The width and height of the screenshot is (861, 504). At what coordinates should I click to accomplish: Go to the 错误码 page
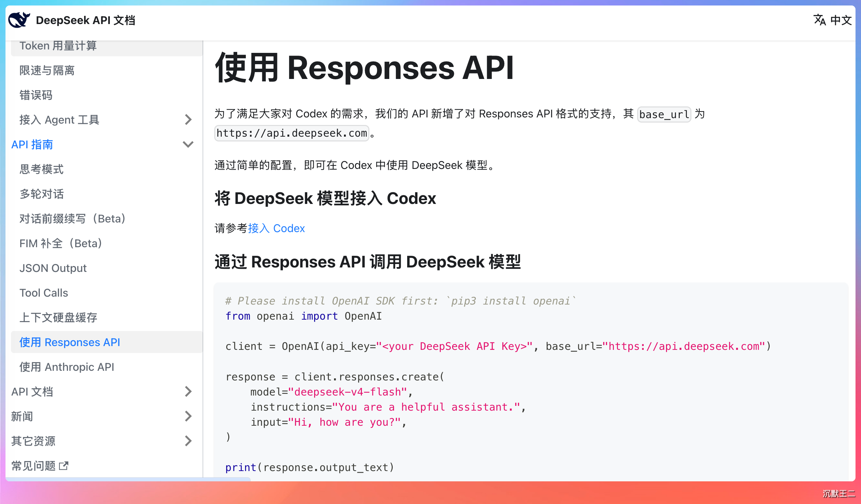(107, 95)
